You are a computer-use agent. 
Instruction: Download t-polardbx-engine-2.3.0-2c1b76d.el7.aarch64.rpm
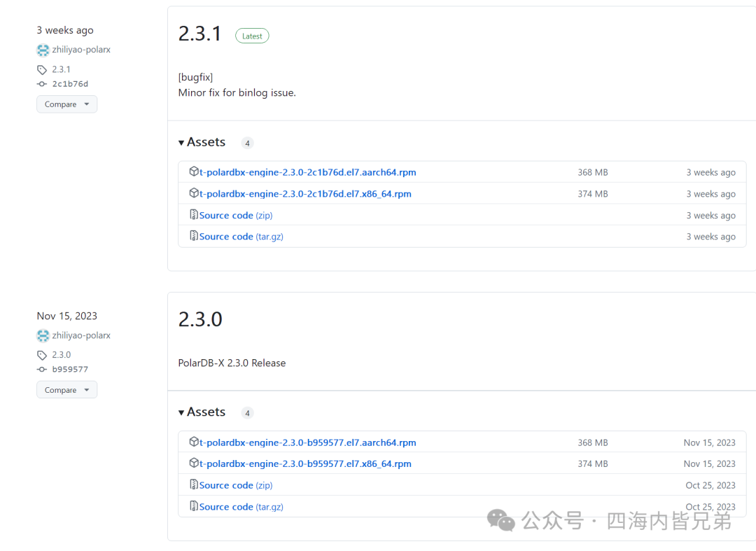[307, 172]
